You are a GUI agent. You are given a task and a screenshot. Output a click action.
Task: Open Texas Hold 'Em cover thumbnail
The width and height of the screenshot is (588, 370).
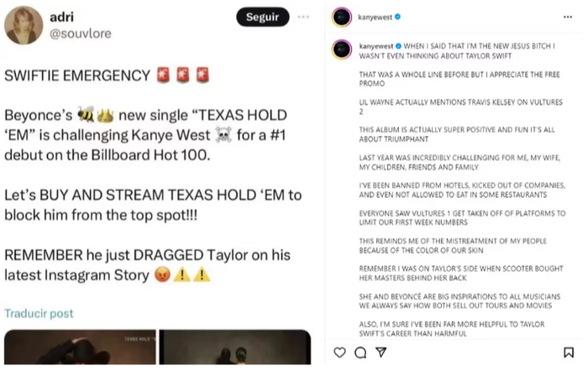coord(80,347)
